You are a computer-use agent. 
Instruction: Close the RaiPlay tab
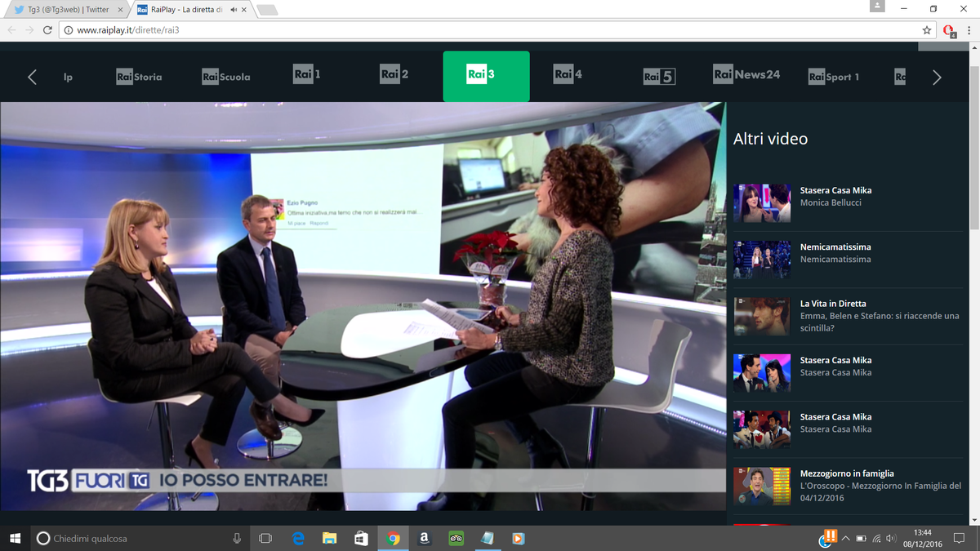[243, 10]
